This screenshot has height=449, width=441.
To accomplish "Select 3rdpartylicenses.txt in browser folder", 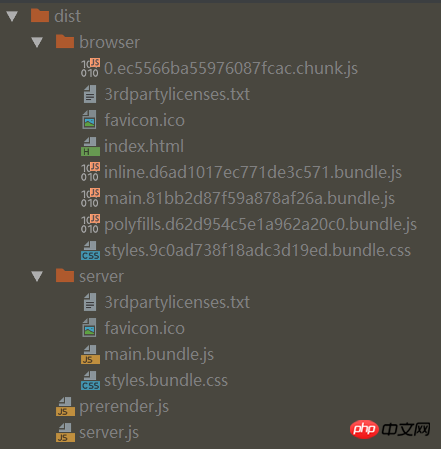I will pyautogui.click(x=177, y=94).
